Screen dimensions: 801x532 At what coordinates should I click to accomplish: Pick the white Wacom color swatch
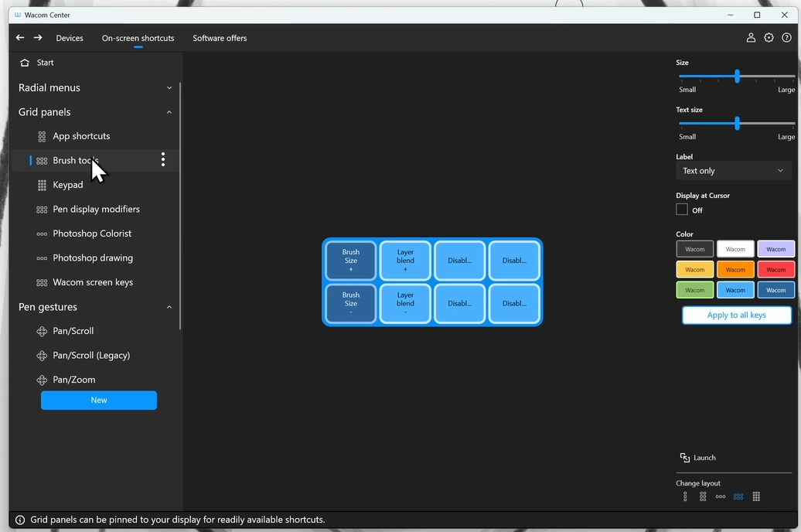coord(735,249)
